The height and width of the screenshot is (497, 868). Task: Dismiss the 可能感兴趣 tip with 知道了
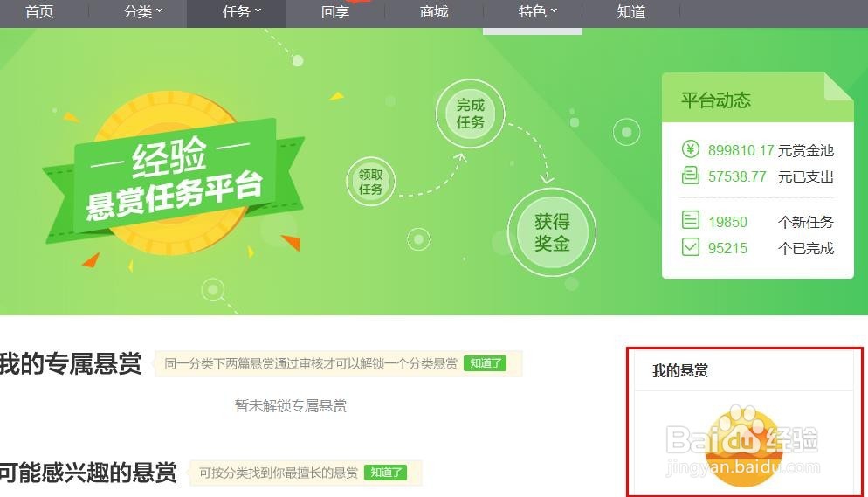(x=385, y=472)
